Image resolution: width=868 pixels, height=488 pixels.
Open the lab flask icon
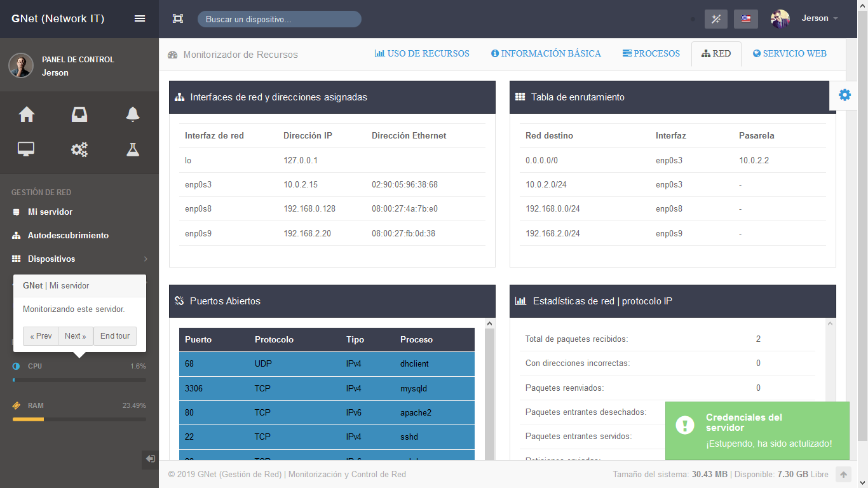pos(132,149)
